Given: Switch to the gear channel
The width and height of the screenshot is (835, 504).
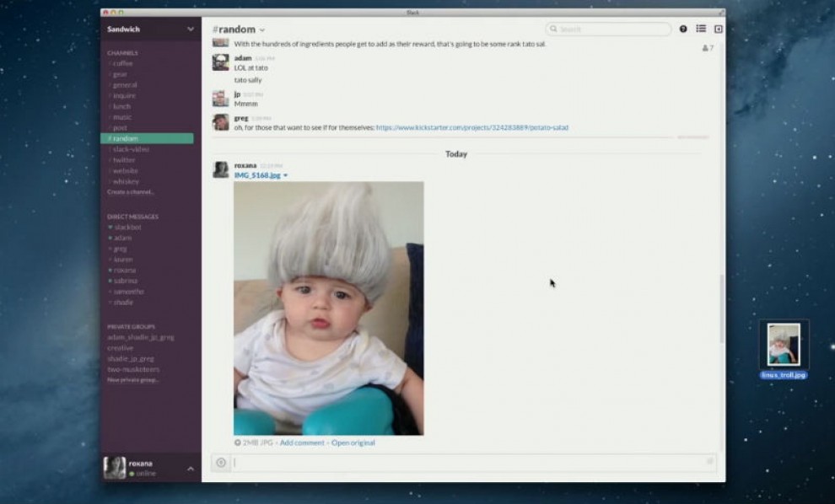Looking at the screenshot, I should pos(120,74).
